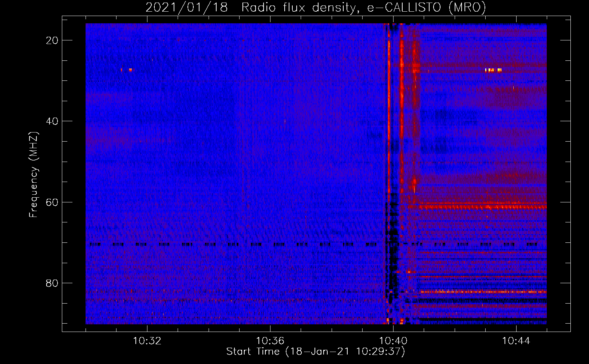This screenshot has height=364, width=589.
Task: Click the 'Frequency (MHZ)' axis label
Action: (x=34, y=175)
